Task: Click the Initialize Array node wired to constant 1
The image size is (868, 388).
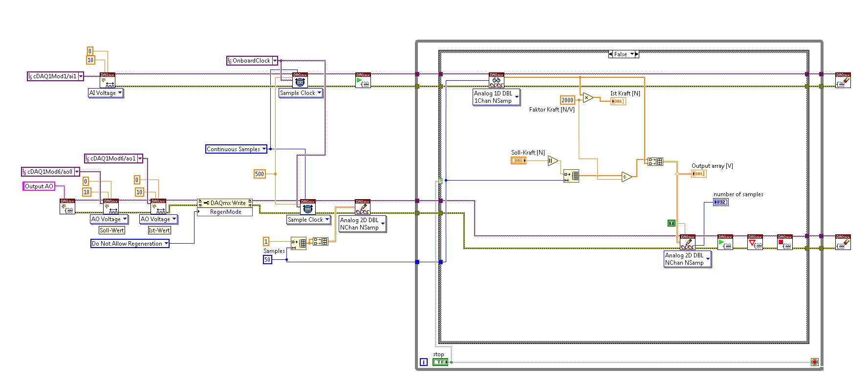Action: [x=299, y=243]
